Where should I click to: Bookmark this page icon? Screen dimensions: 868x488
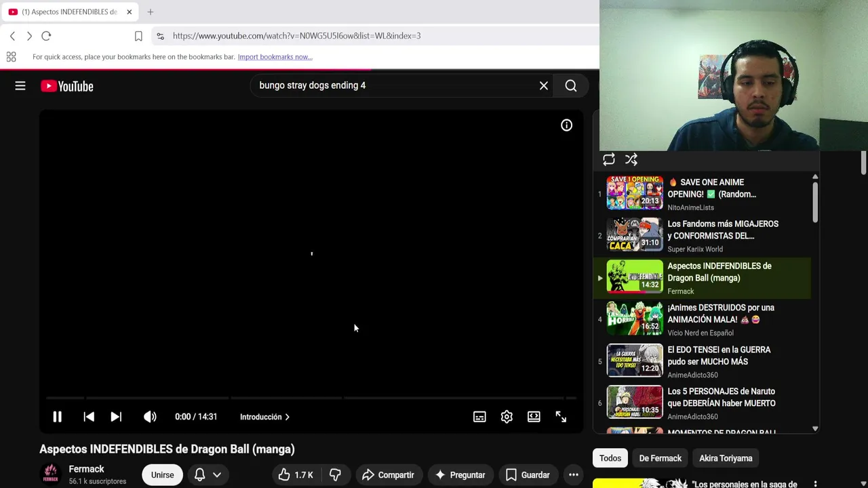click(x=138, y=36)
